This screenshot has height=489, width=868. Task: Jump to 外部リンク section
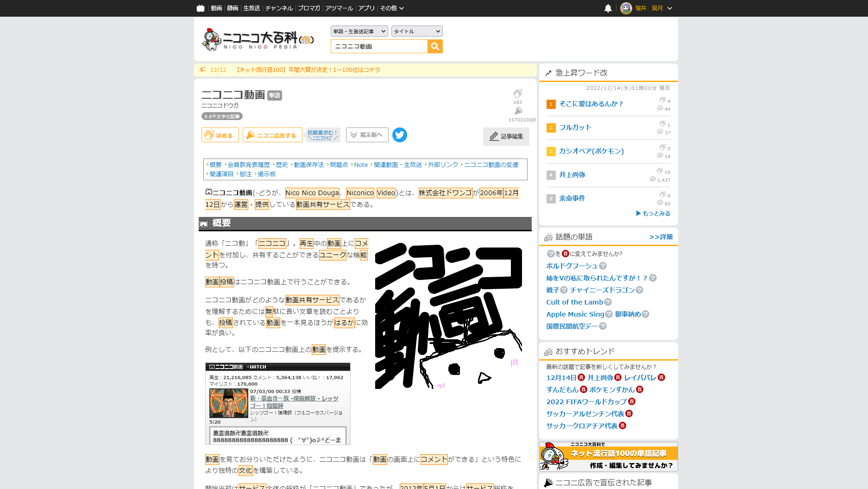[443, 165]
